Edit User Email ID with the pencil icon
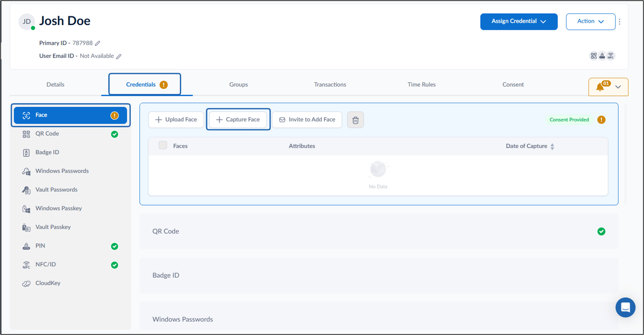This screenshot has height=335, width=644. (119, 56)
